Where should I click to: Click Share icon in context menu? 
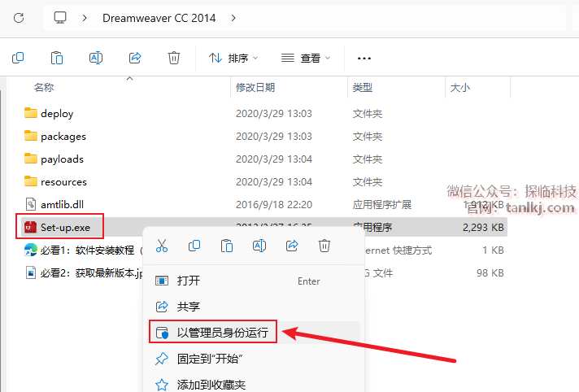click(x=292, y=246)
